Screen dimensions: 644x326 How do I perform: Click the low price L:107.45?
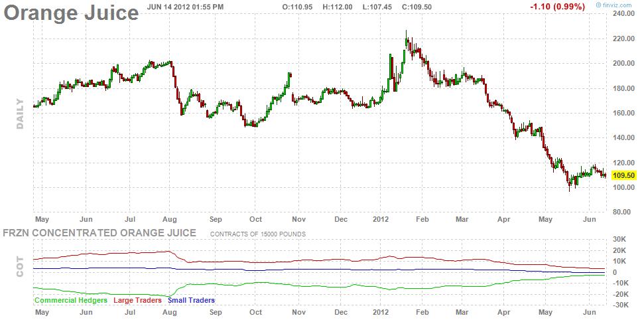coord(377,7)
